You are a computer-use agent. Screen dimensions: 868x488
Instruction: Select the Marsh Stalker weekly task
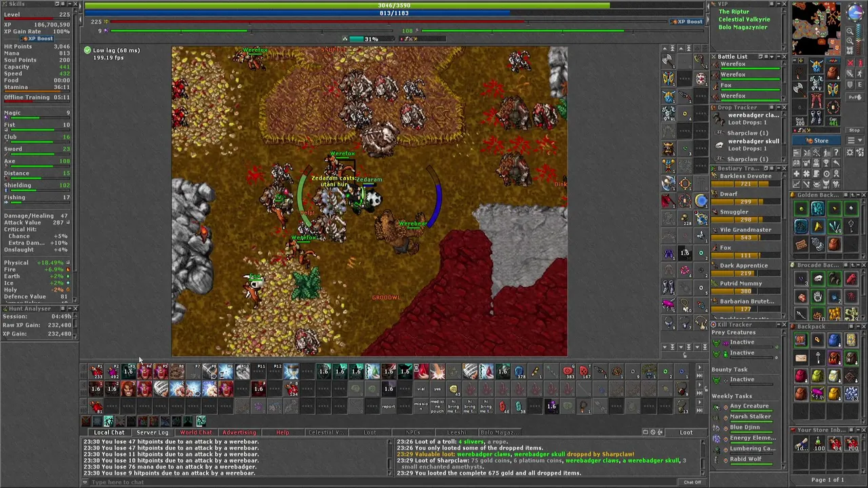[745, 417]
